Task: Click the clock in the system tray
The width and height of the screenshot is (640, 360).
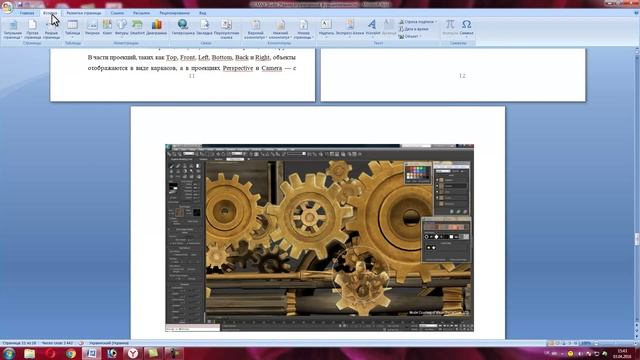Action: coord(622,353)
